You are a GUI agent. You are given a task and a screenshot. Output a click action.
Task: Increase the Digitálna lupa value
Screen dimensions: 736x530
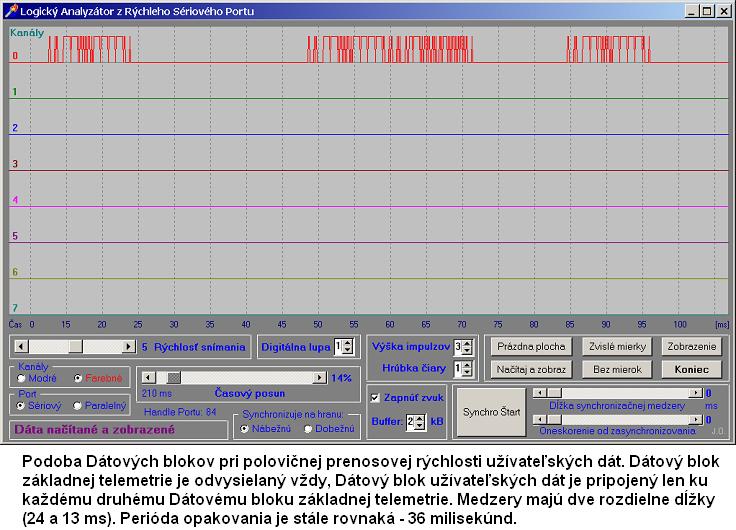coord(348,343)
